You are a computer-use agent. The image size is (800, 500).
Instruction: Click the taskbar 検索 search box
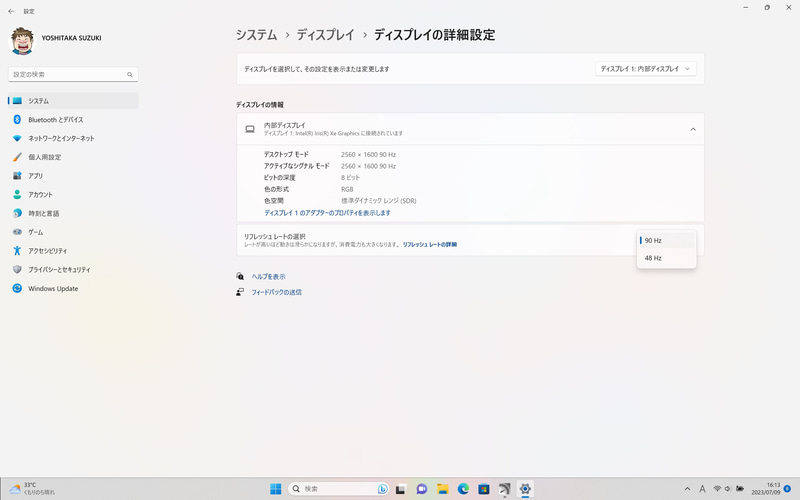[x=338, y=489]
